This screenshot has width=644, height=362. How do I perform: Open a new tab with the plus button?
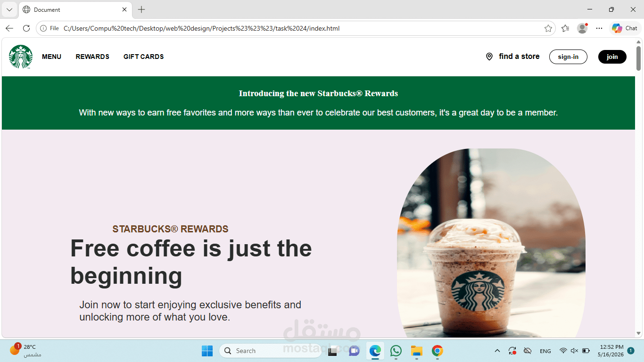click(x=141, y=9)
